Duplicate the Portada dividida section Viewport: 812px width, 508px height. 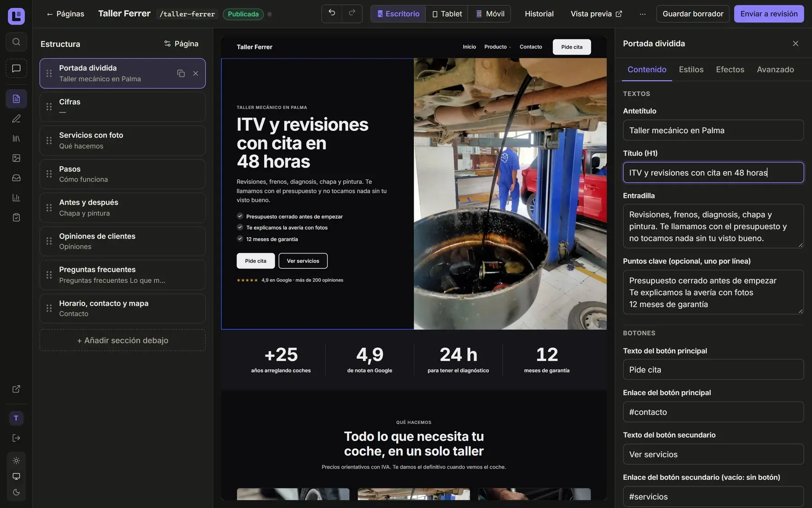click(181, 73)
